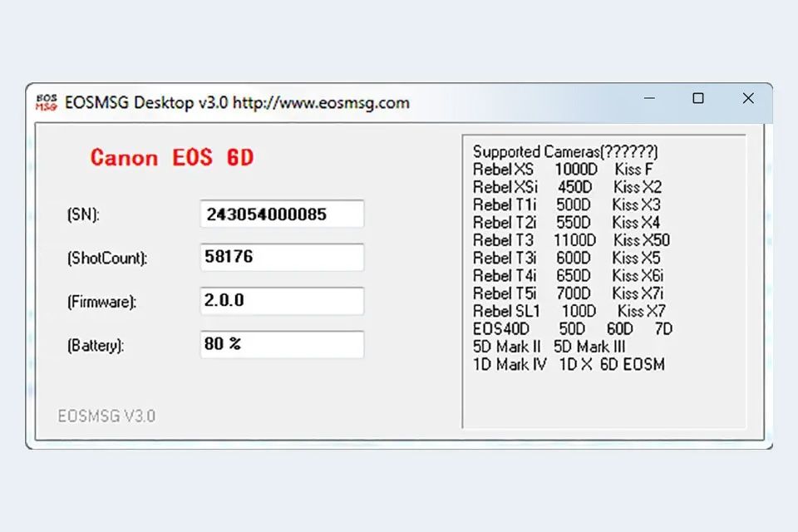Click the 5D Mark II 5D Mark III row
The image size is (798, 532).
[549, 347]
